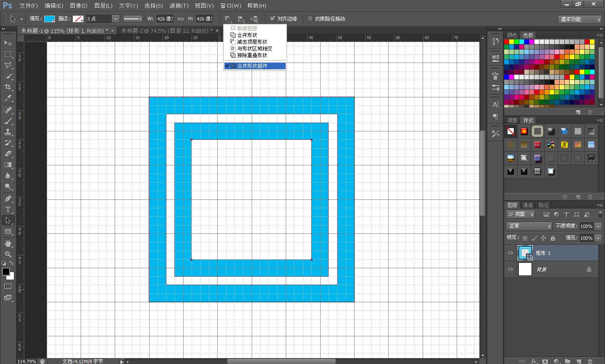Select the Horizontal Type tool

(x=8, y=209)
